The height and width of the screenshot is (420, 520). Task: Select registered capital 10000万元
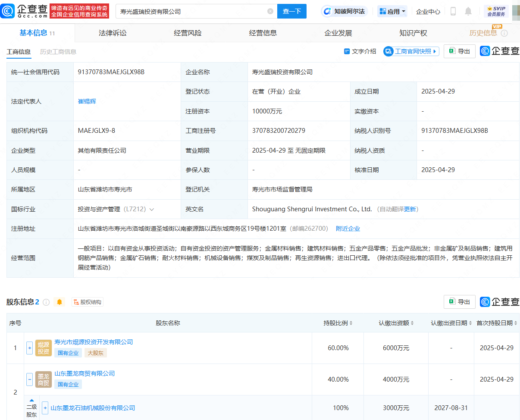pos(267,111)
